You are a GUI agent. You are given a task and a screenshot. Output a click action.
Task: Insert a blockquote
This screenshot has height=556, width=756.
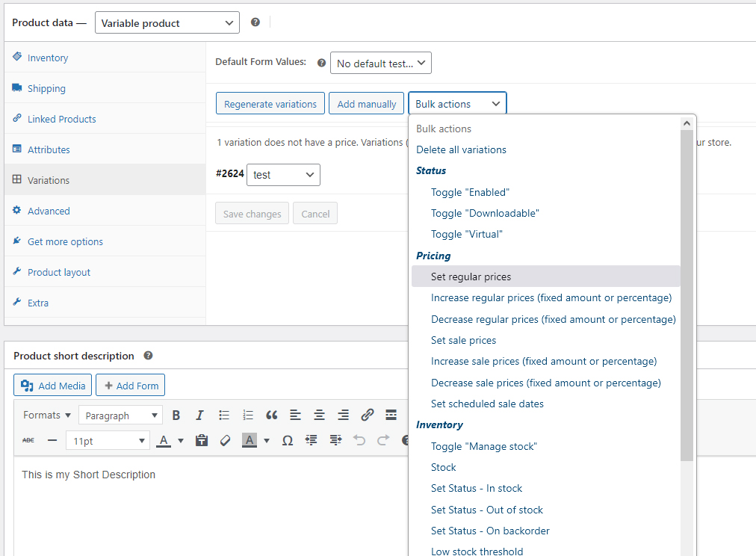[272, 416]
